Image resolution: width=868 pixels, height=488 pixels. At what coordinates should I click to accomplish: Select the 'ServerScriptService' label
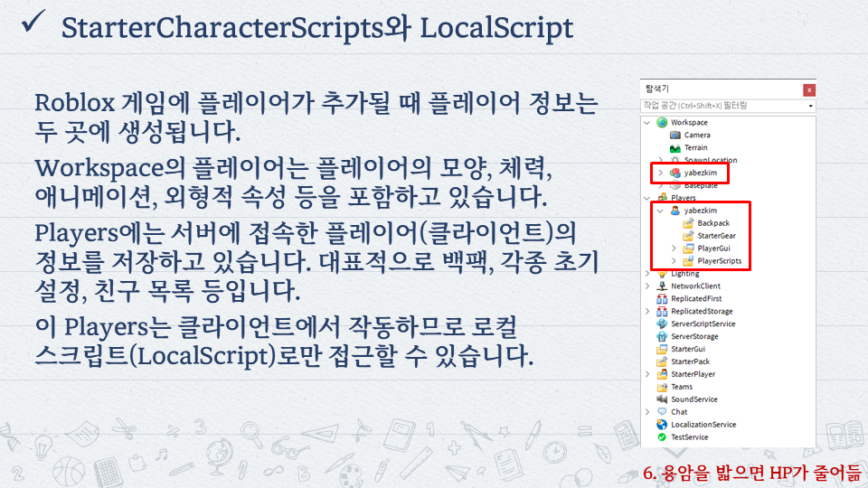click(x=703, y=324)
